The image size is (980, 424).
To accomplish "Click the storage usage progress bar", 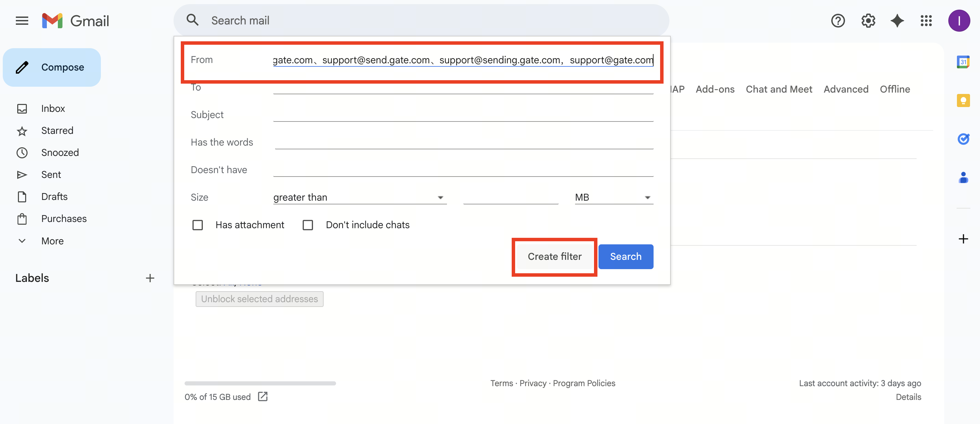I will pyautogui.click(x=260, y=383).
